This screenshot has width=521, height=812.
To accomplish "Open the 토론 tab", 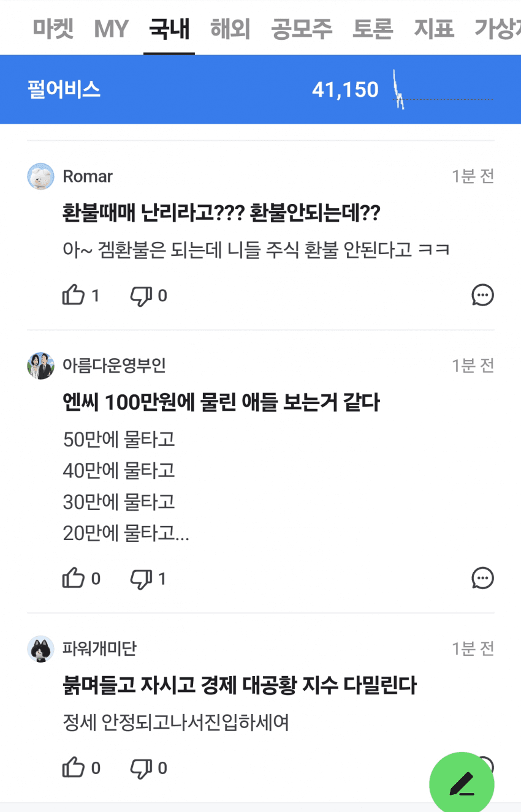I will coord(372,29).
